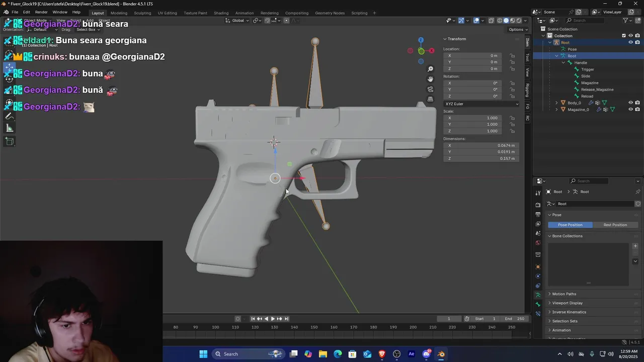
Task: Open the View Layer properties tab icon
Action: (538, 224)
